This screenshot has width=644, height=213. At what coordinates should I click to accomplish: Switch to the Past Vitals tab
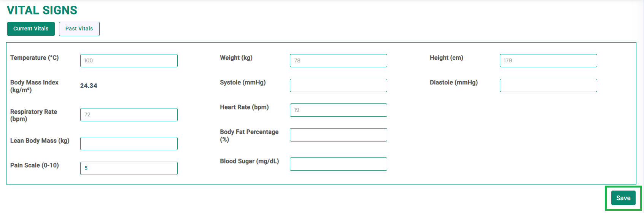[79, 29]
